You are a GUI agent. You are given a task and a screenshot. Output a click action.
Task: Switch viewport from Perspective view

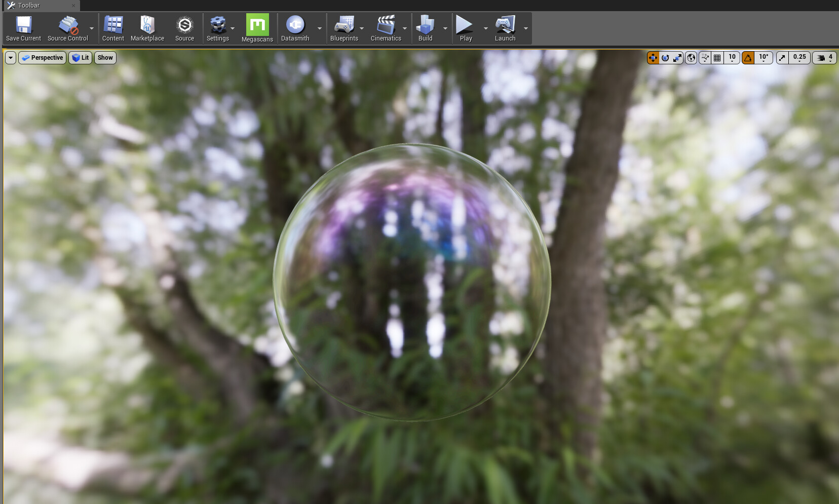[42, 57]
